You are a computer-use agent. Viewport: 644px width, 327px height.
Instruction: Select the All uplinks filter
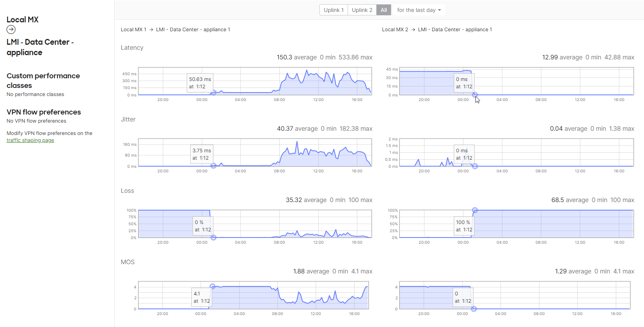(384, 10)
